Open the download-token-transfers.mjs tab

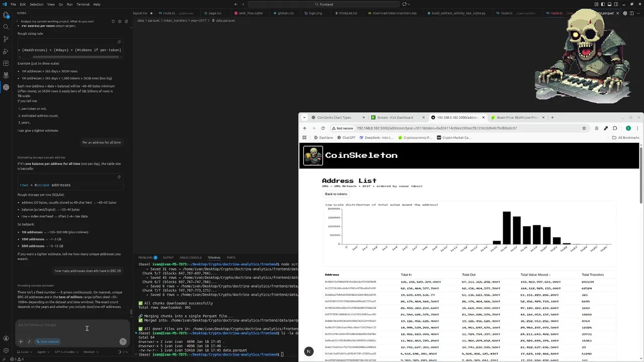394,13
